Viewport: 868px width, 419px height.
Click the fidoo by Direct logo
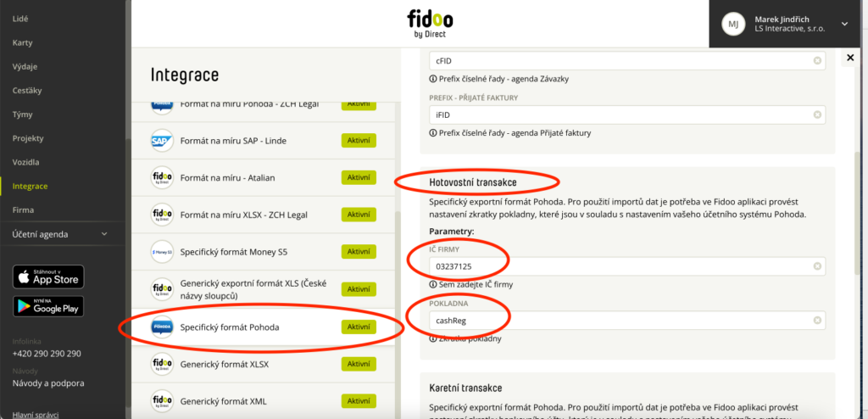[430, 24]
